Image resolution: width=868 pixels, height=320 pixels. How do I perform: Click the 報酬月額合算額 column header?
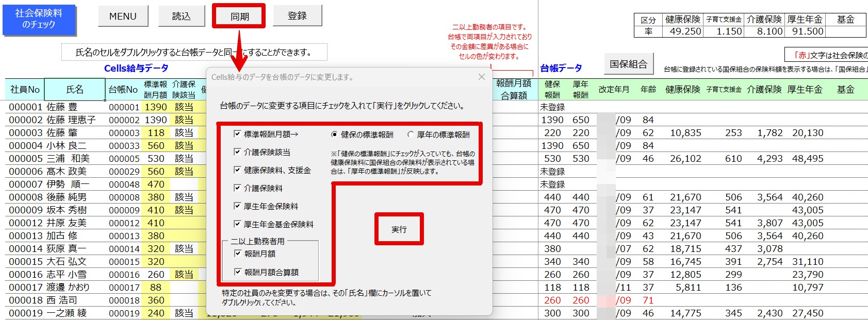pyautogui.click(x=514, y=89)
